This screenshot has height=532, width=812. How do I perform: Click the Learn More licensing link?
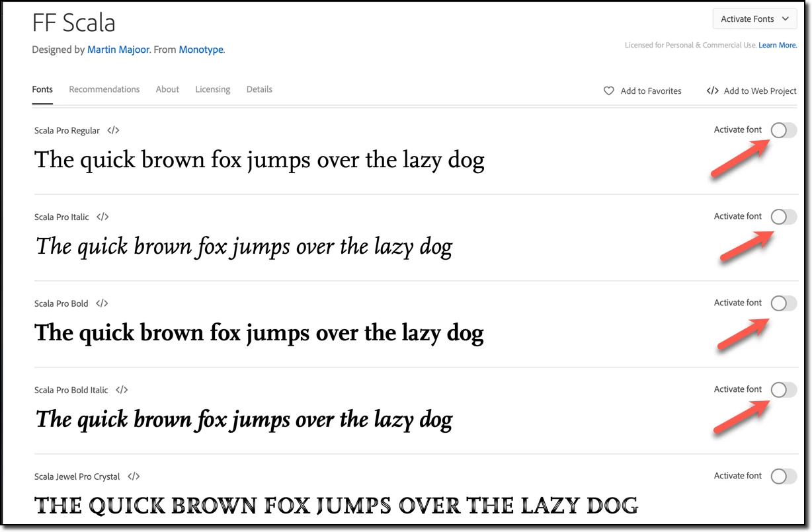click(778, 46)
